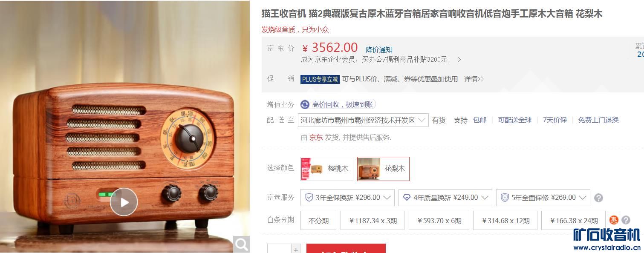
Task: Expand the 3年全保换新 ¥296.00 dropdown
Action: click(x=347, y=198)
